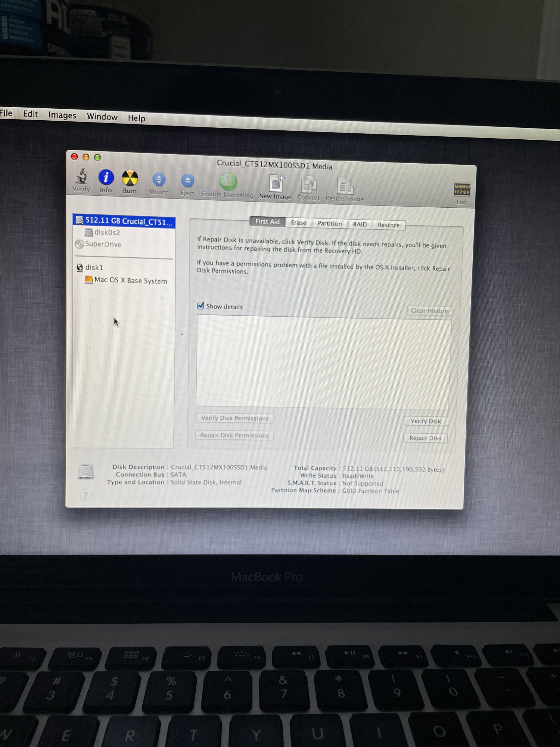Image resolution: width=560 pixels, height=747 pixels.
Task: Click the round help question mark button
Action: (85, 495)
